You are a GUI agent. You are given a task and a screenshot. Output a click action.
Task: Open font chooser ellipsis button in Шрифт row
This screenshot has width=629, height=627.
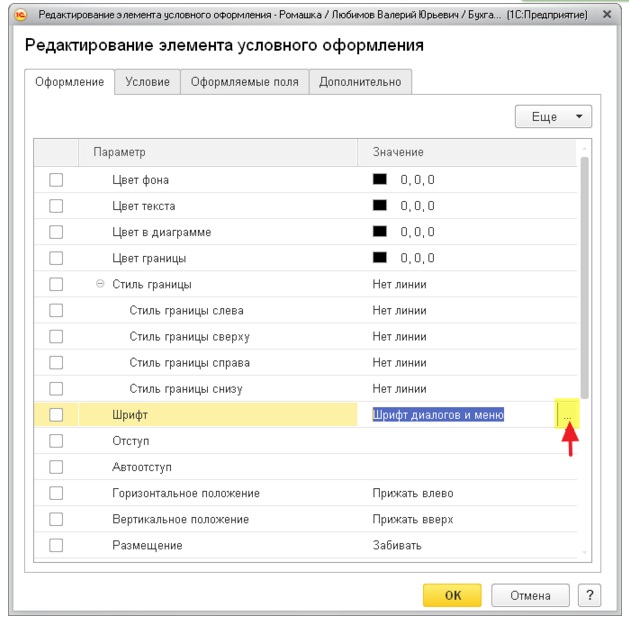567,414
